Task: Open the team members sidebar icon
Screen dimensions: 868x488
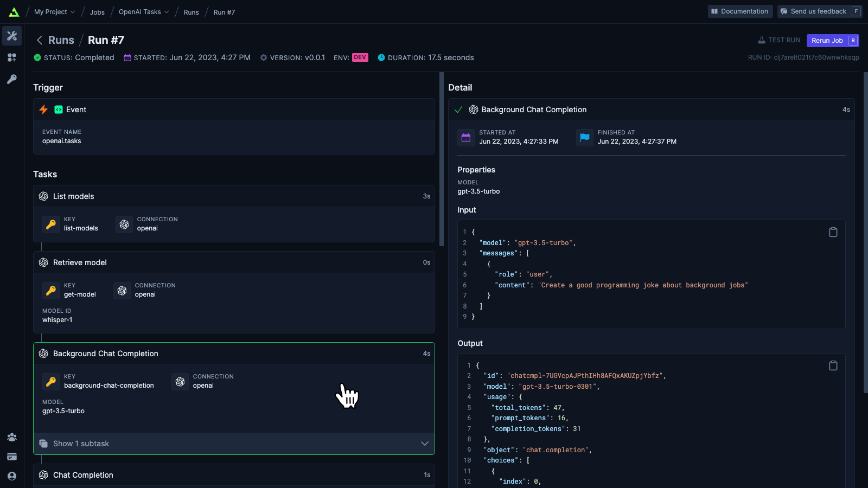Action: click(x=12, y=437)
